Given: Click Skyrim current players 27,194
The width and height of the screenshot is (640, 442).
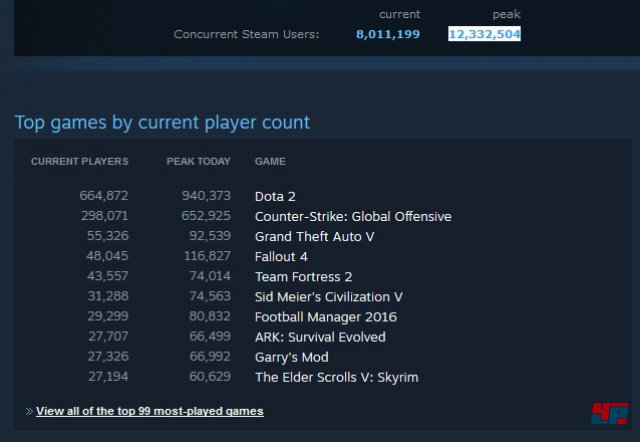Looking at the screenshot, I should coord(108,376).
